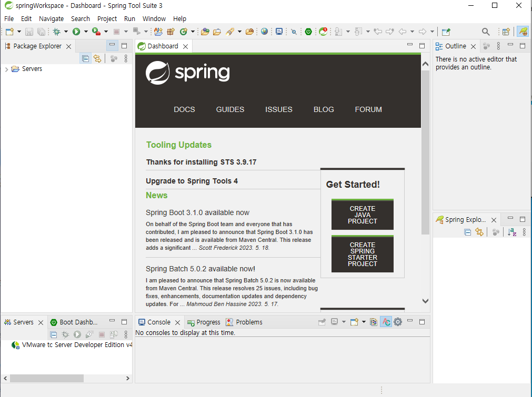Click the toolbar Search magnifier icon
532x397 pixels.
pyautogui.click(x=486, y=32)
